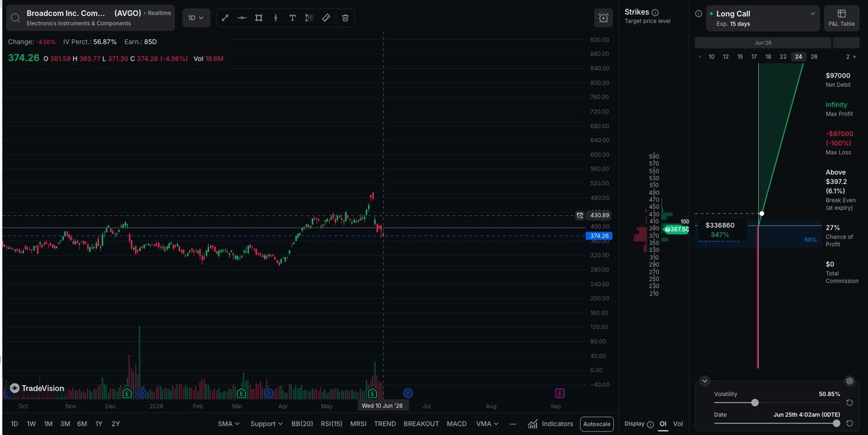
Task: Select expiration date 24
Action: coord(799,56)
